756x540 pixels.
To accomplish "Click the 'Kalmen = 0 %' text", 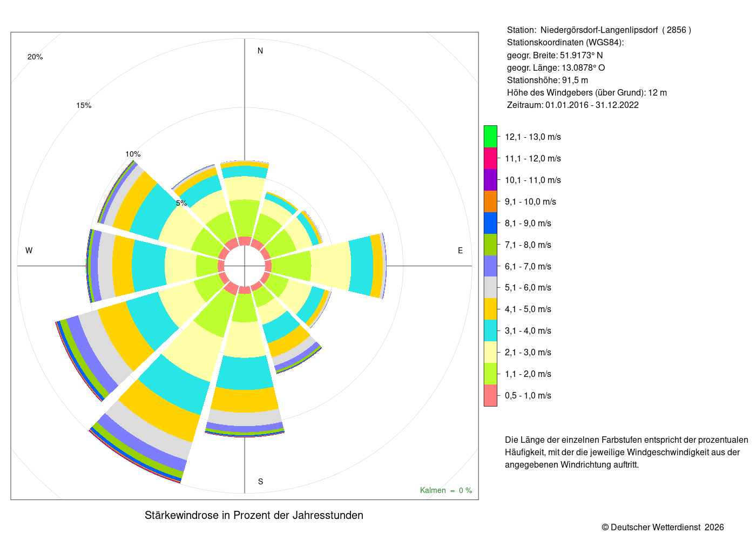I will click(446, 490).
